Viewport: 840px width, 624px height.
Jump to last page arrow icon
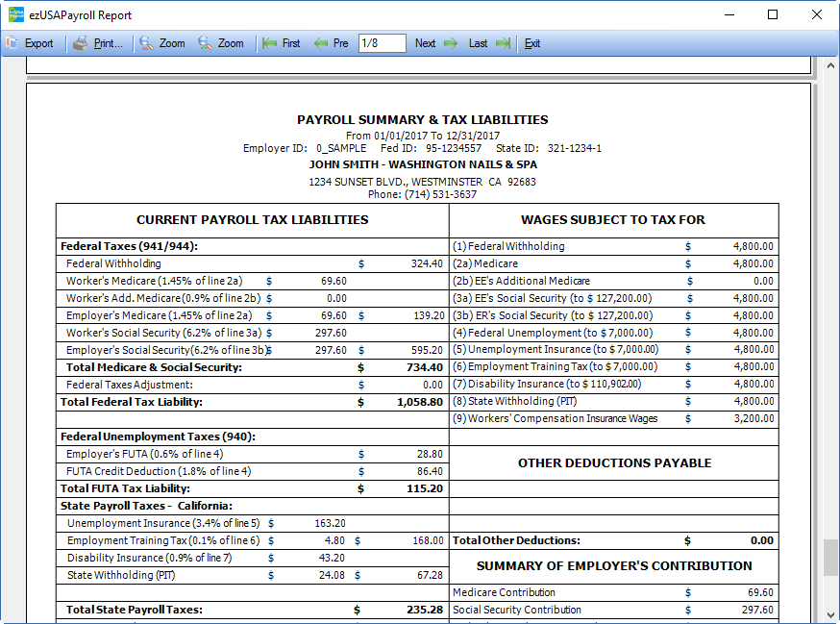point(503,43)
